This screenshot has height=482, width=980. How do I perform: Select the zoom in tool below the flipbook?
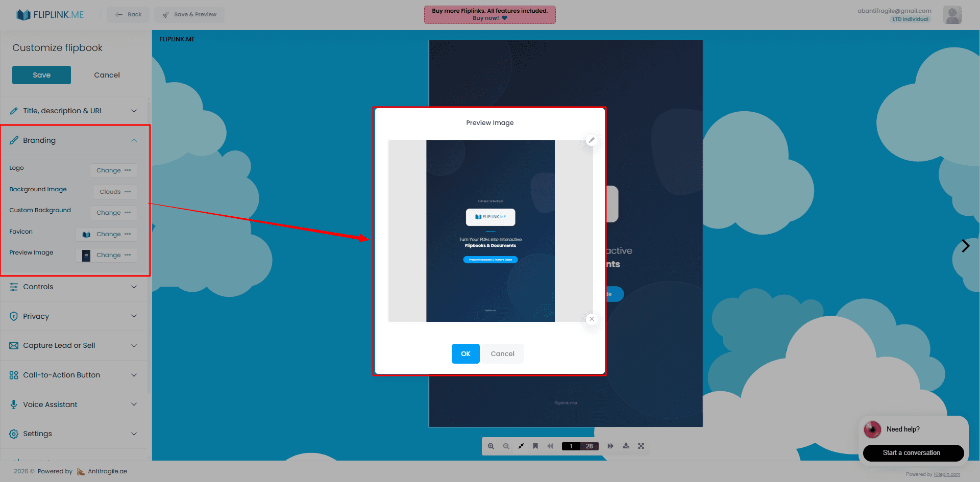491,446
